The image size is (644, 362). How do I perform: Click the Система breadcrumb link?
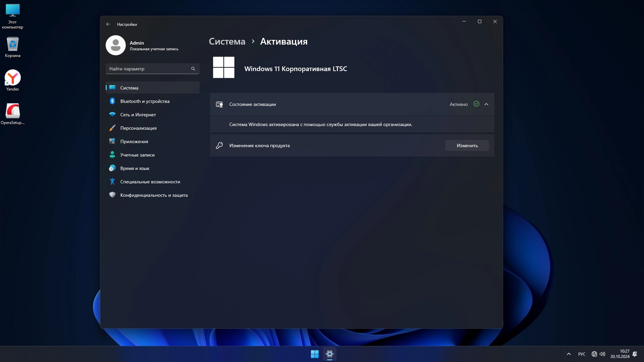pos(227,42)
